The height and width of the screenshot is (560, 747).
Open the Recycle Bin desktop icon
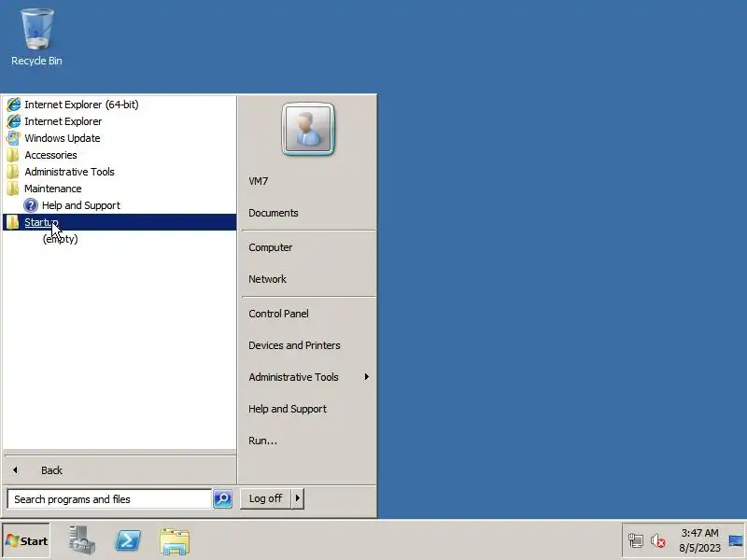36,37
